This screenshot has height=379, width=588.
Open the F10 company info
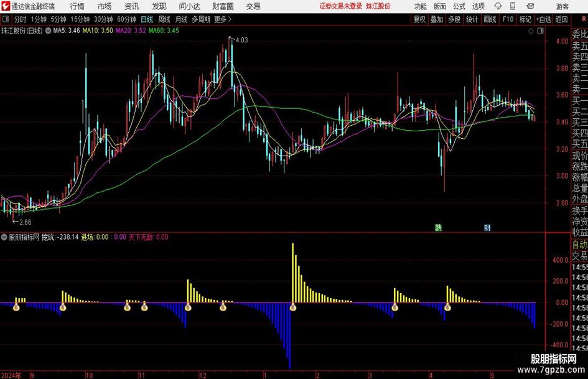point(508,19)
